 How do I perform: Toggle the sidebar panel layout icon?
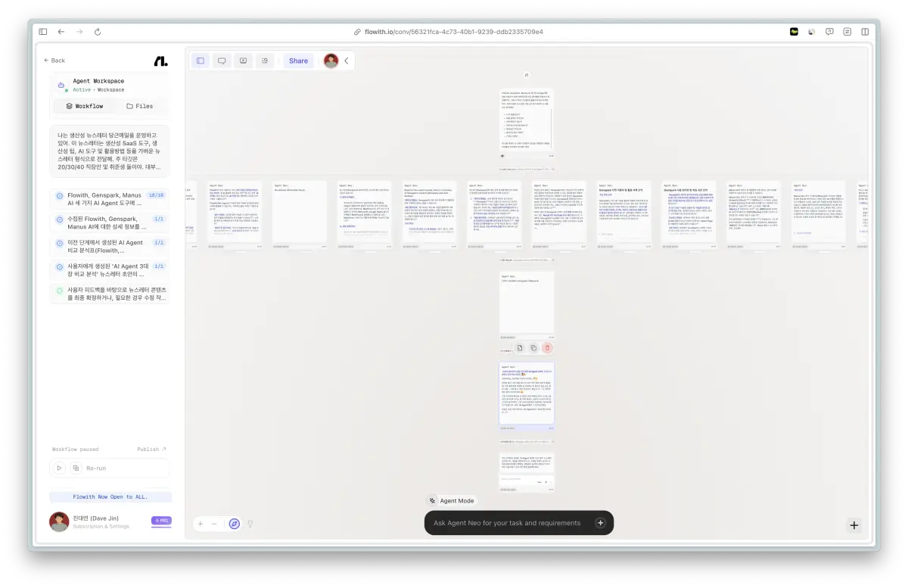pos(201,61)
